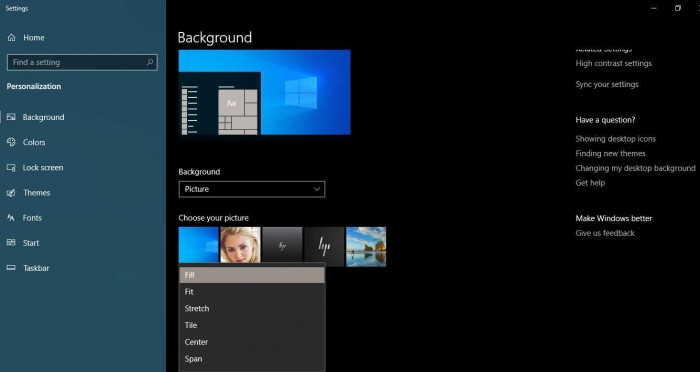Click the Picture dropdown chevron arrow
Screen dimensions: 700x372
coord(317,189)
